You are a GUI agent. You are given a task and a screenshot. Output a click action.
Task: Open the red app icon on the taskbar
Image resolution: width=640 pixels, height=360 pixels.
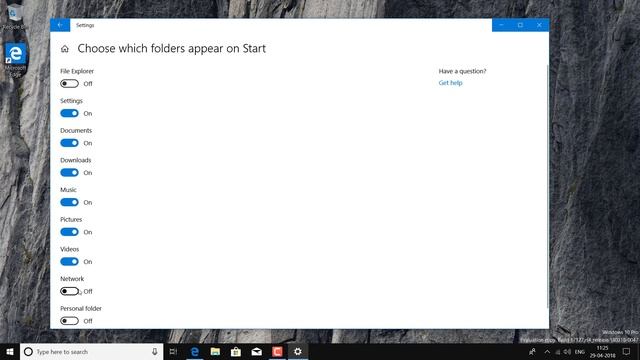pyautogui.click(x=277, y=351)
